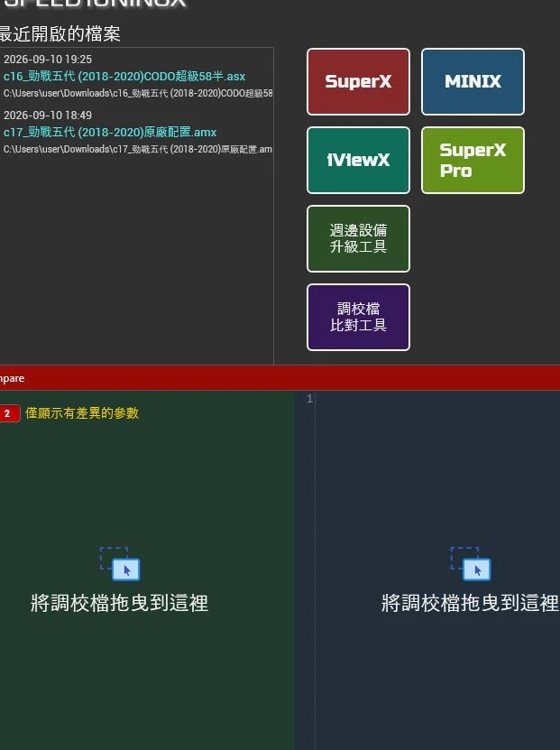This screenshot has width=560, height=750.
Task: Select the 2026-09-10 19:25 timestamp entry
Action: (x=48, y=60)
